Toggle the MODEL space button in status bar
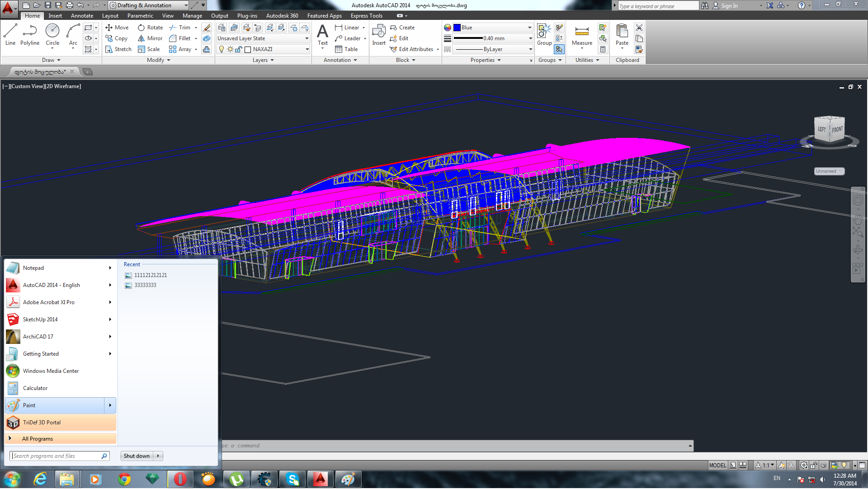Image resolution: width=868 pixels, height=489 pixels. (717, 465)
